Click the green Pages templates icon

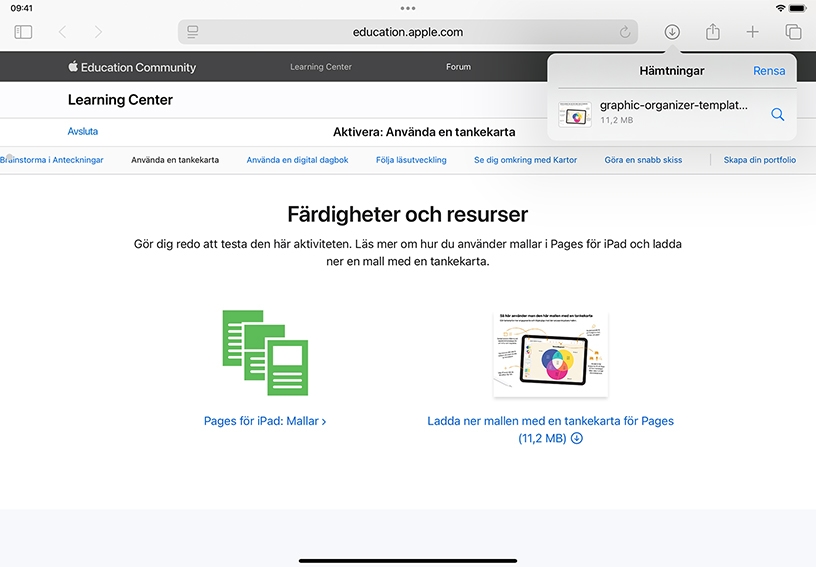(265, 353)
